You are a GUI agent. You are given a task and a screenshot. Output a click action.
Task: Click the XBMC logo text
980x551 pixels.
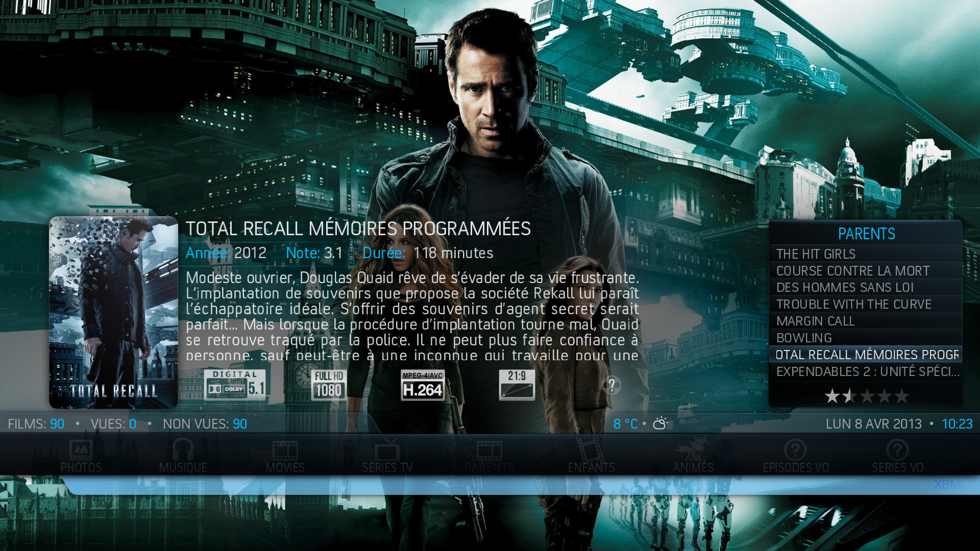[x=950, y=484]
